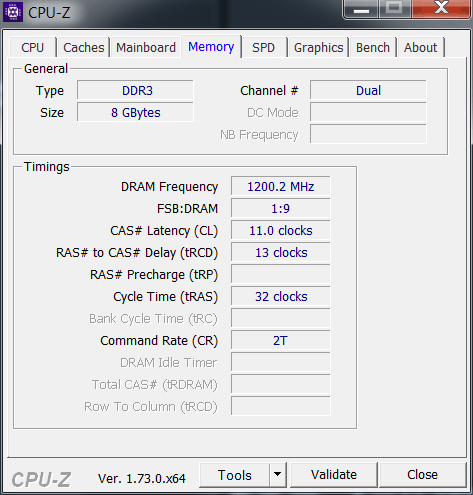The width and height of the screenshot is (473, 495).
Task: Click the empty DC Mode field
Action: tap(368, 112)
